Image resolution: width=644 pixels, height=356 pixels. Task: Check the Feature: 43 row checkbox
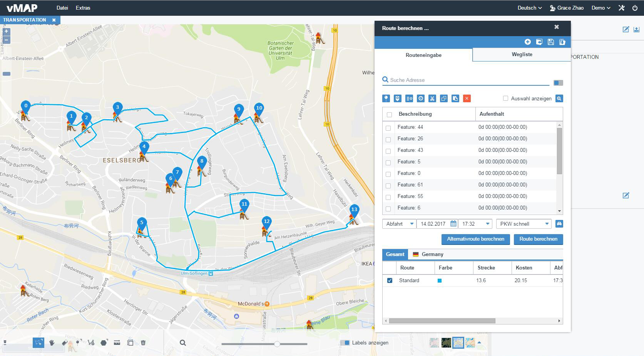[388, 151]
